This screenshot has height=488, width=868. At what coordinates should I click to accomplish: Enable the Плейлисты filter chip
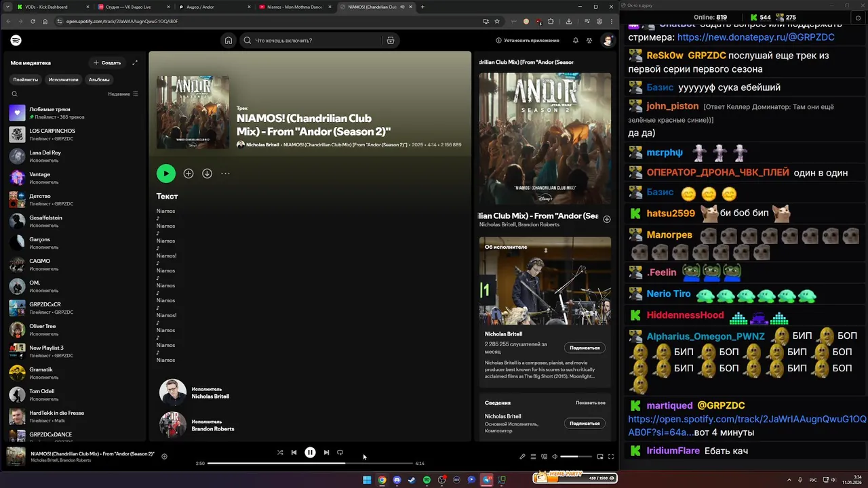click(26, 79)
